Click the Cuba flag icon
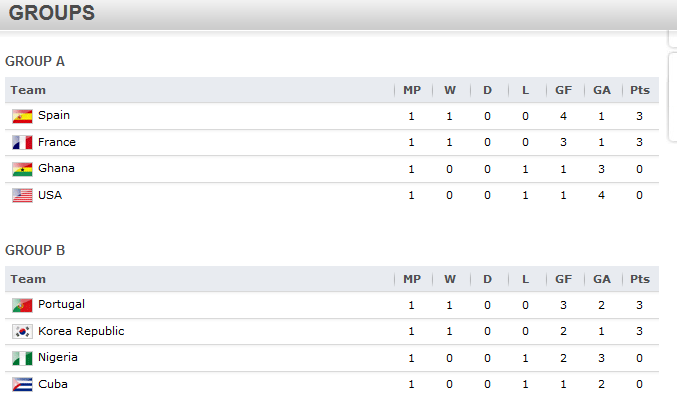Image resolution: width=677 pixels, height=411 pixels. [x=22, y=385]
